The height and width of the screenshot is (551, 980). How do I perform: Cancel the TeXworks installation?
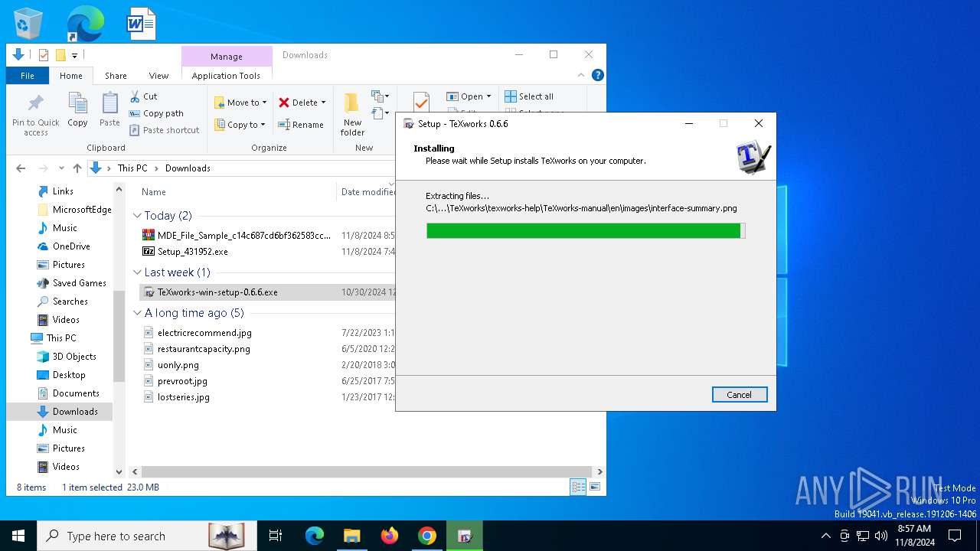(x=740, y=395)
